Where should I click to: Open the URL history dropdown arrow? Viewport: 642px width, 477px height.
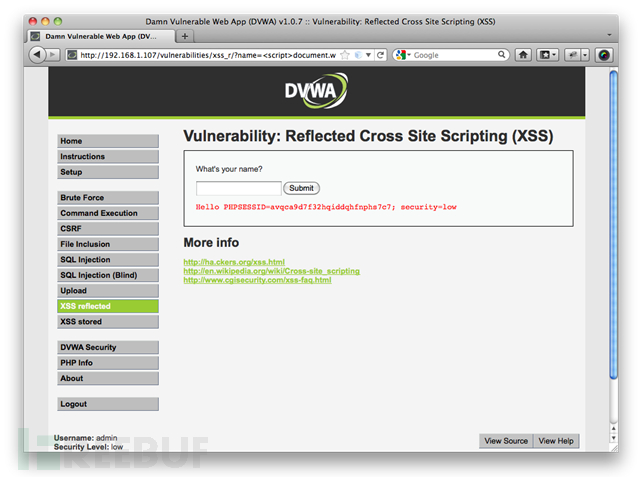(x=368, y=55)
